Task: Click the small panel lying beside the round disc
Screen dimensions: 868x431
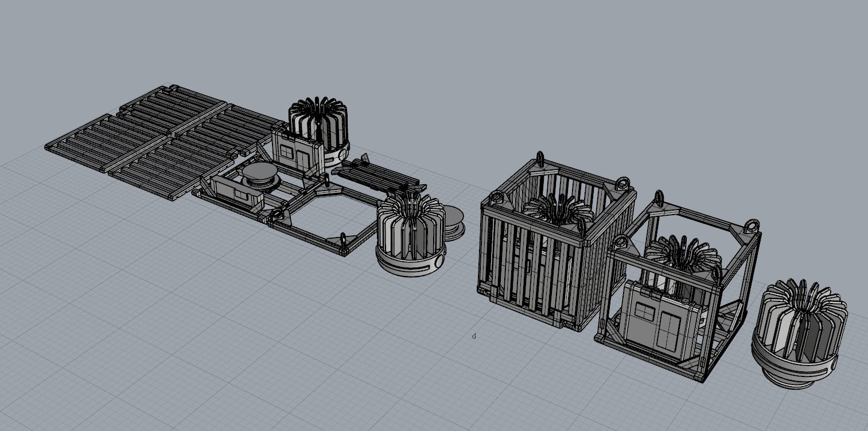Action: 235,192
